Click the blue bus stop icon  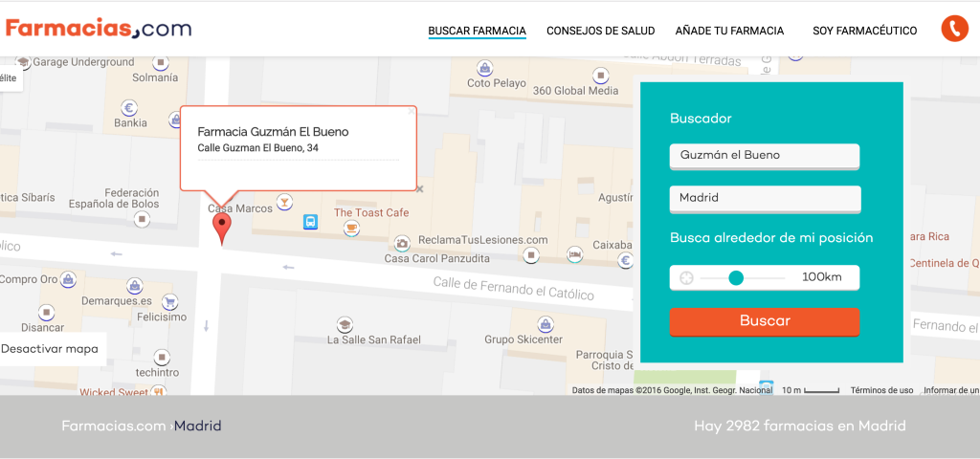pyautogui.click(x=311, y=221)
